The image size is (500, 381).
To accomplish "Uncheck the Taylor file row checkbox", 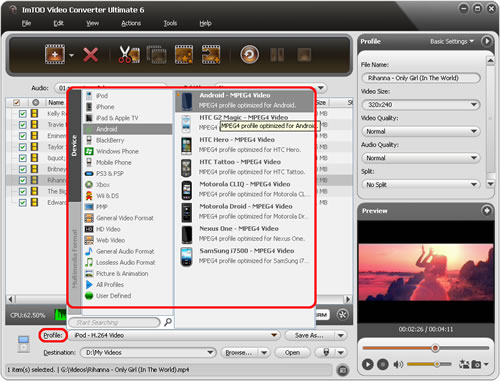I will pyautogui.click(x=22, y=147).
